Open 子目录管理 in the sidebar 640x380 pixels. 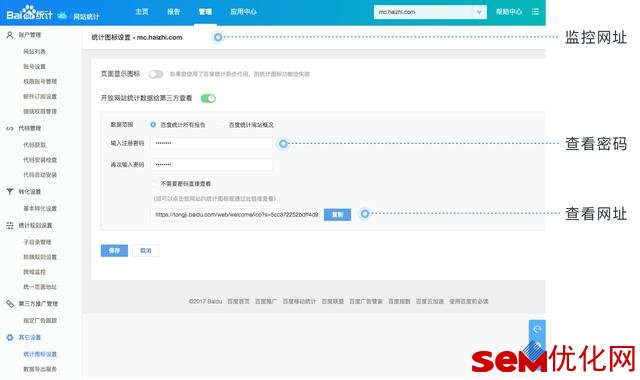[x=38, y=242]
